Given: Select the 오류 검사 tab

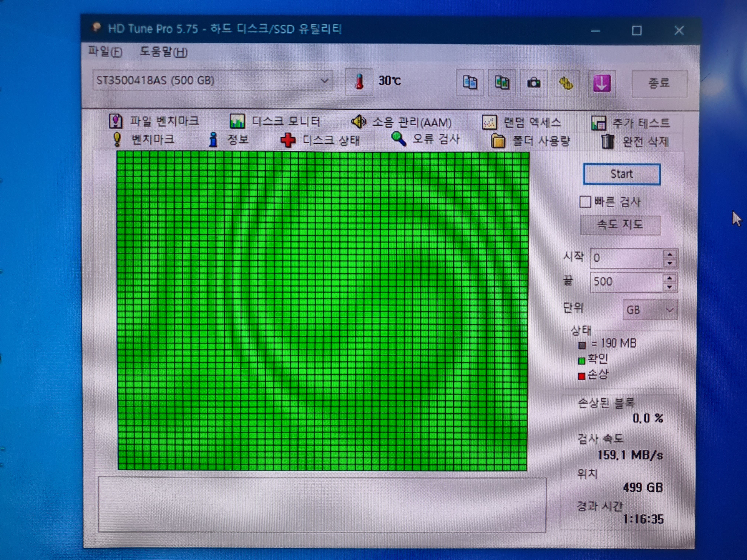Looking at the screenshot, I should (426, 139).
